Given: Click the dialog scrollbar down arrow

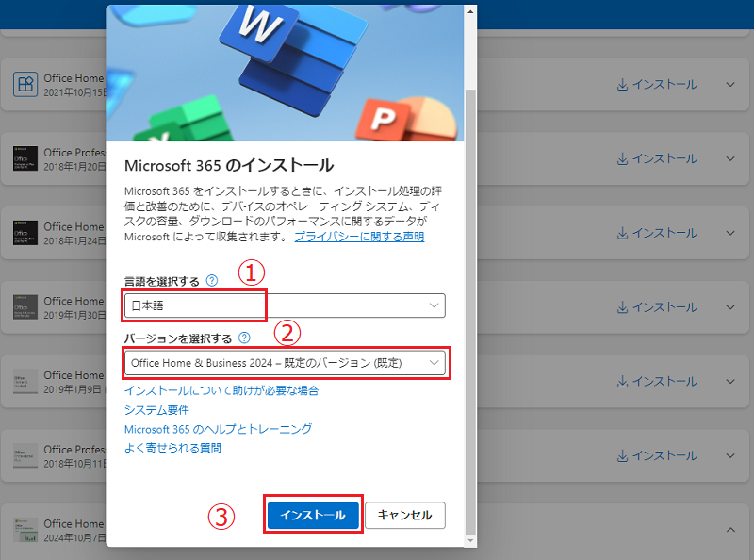Looking at the screenshot, I should (x=470, y=541).
